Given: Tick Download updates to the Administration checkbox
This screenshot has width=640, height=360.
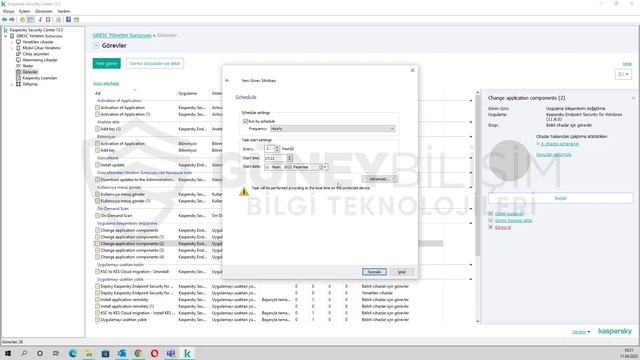Looking at the screenshot, I should 97,180.
